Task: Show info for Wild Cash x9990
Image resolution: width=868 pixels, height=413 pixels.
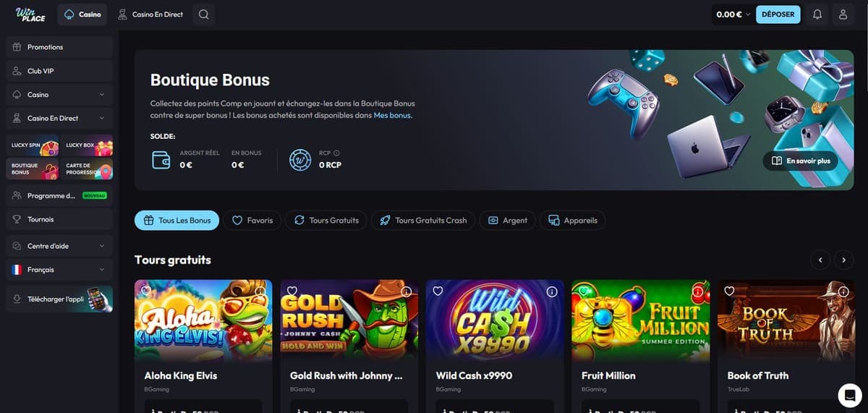Action: [x=552, y=291]
